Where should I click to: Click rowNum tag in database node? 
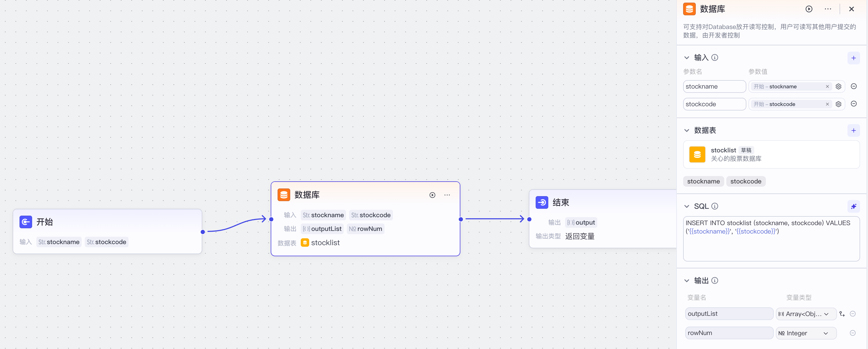[x=365, y=229]
